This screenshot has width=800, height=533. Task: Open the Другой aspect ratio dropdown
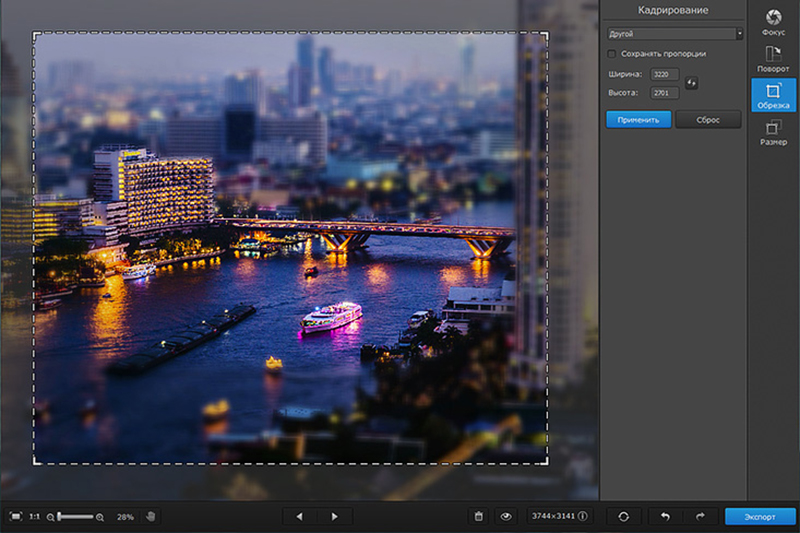tap(674, 34)
